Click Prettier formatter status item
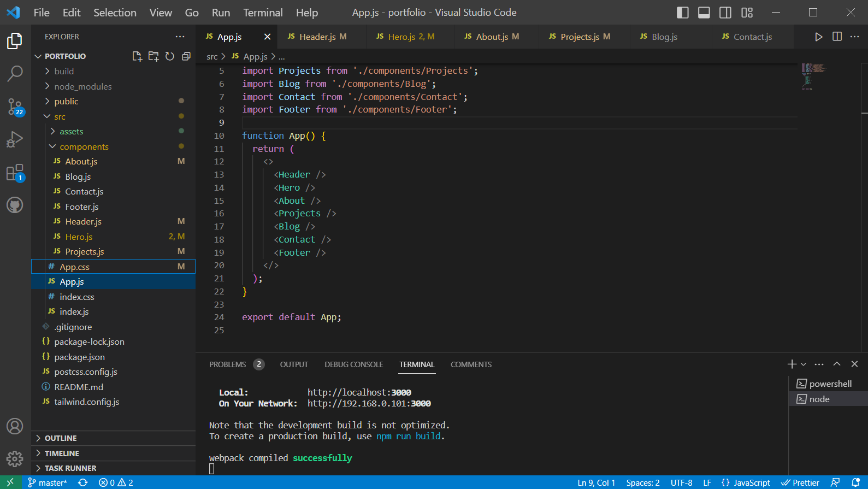 (800, 482)
